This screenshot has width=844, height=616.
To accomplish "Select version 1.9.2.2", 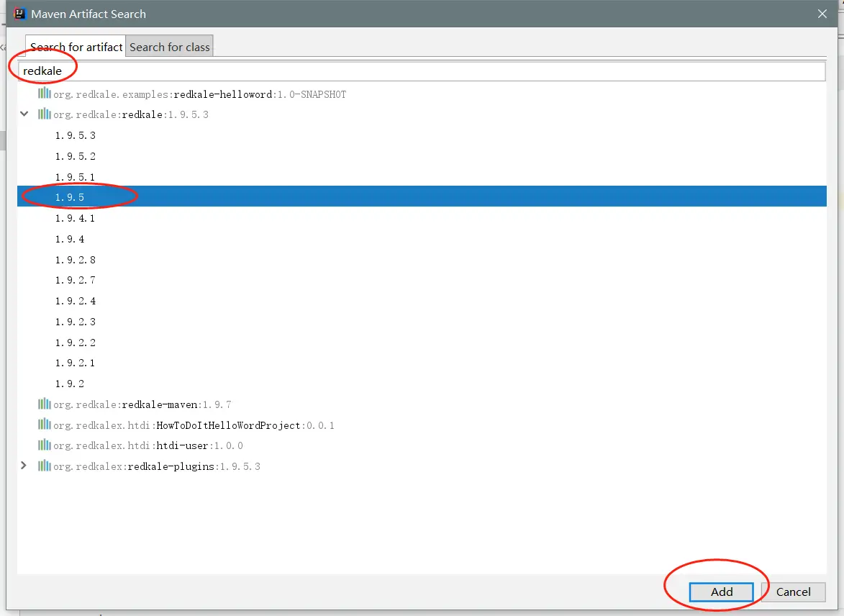I will [76, 343].
